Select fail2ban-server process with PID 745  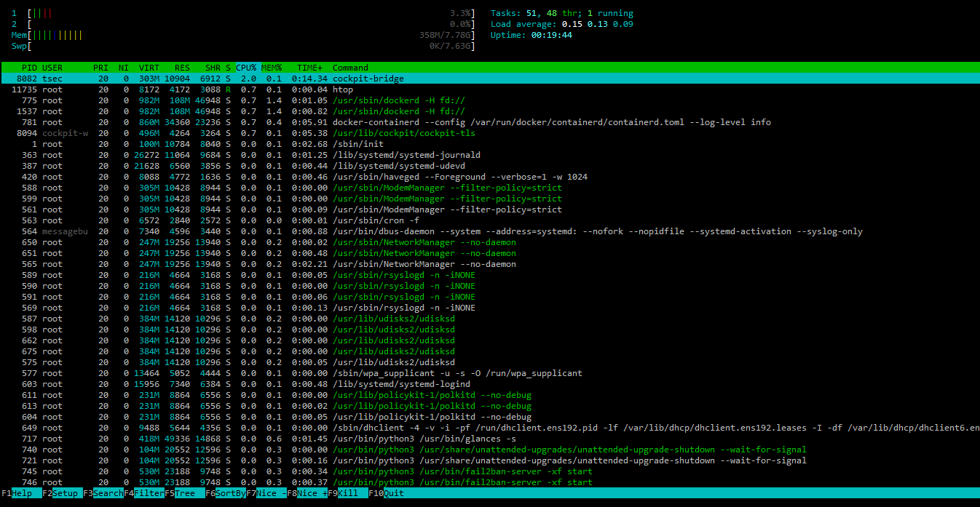point(490,471)
